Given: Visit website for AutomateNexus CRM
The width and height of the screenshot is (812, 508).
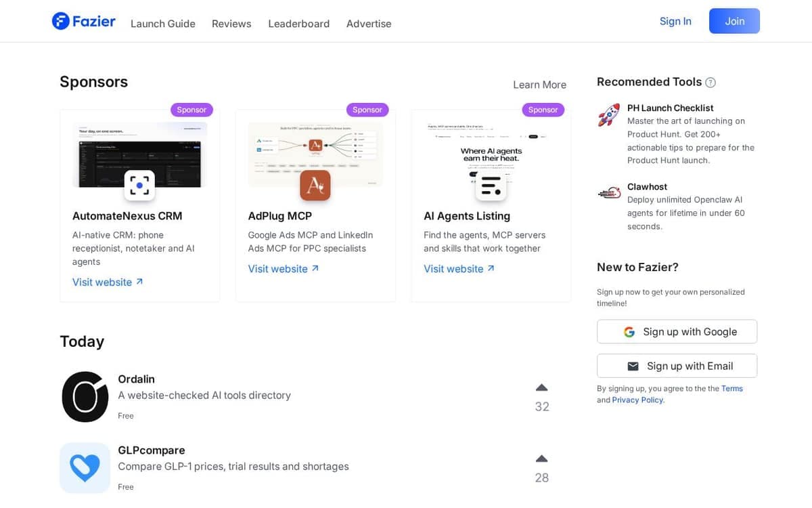Looking at the screenshot, I should click(x=108, y=282).
